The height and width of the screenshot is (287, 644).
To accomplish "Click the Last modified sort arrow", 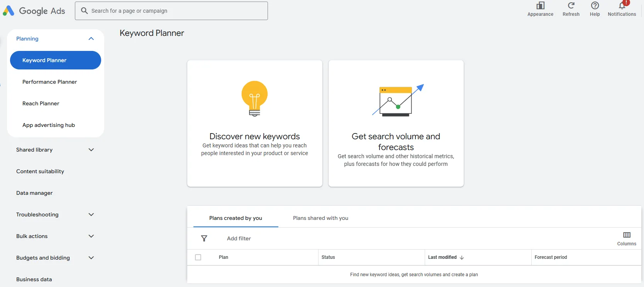I will tap(462, 257).
